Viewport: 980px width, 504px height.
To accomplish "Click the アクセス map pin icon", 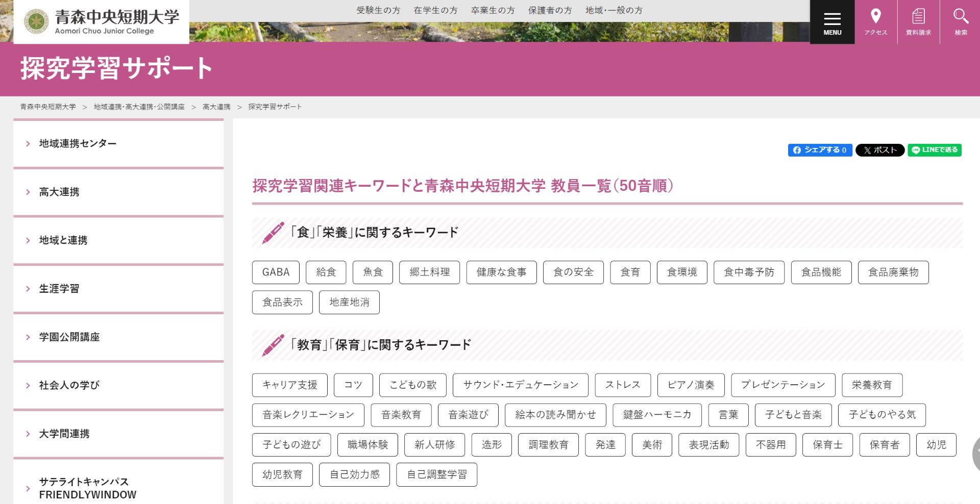I will [875, 22].
